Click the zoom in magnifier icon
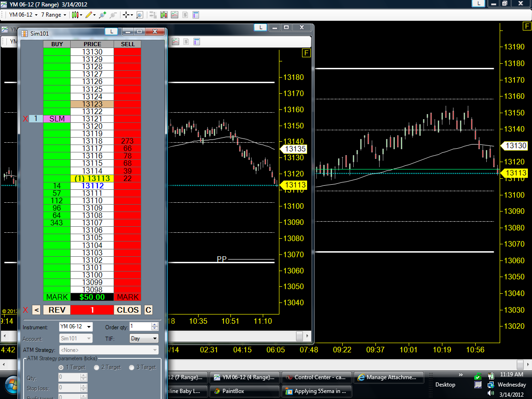This screenshot has width=532, height=399. tap(103, 15)
